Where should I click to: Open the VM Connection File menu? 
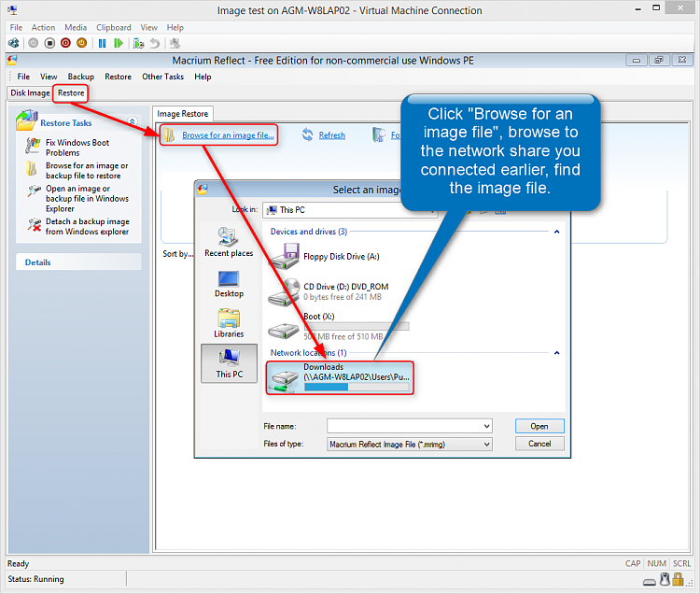point(16,27)
